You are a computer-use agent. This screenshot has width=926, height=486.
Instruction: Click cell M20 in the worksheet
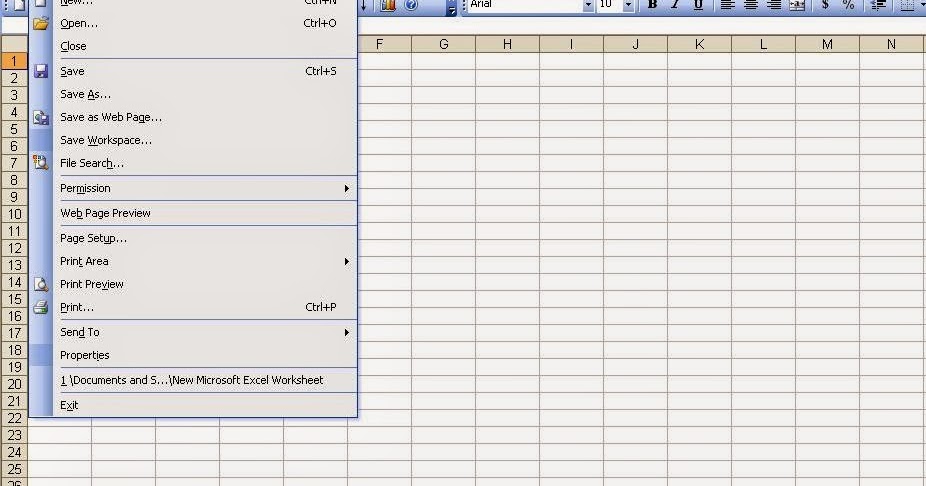click(x=827, y=384)
